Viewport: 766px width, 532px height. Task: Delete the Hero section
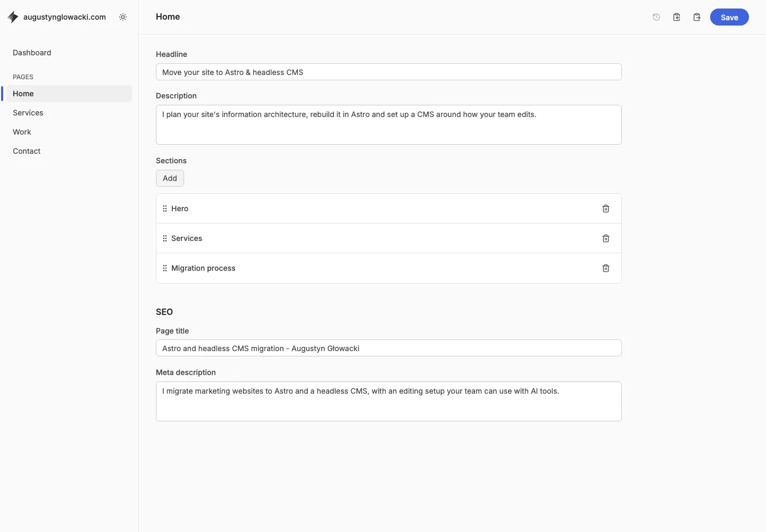click(606, 209)
